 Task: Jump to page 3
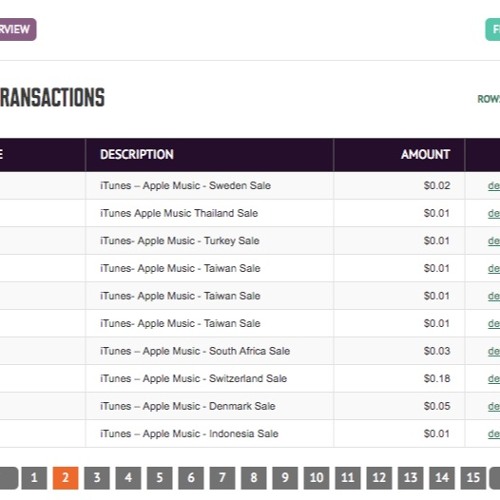(x=97, y=478)
